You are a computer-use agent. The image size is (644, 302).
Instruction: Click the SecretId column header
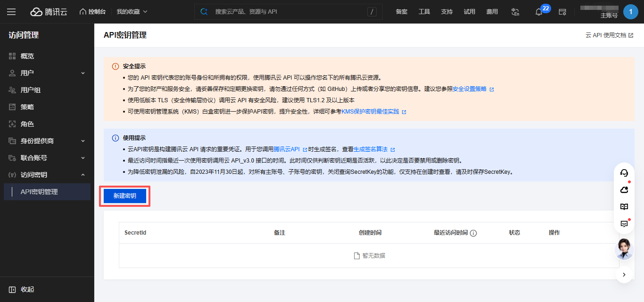(135, 233)
